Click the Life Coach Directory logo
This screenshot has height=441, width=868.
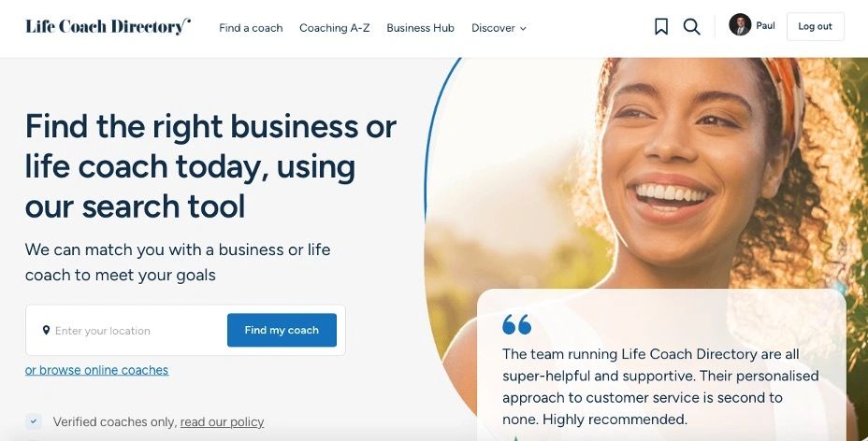point(108,26)
